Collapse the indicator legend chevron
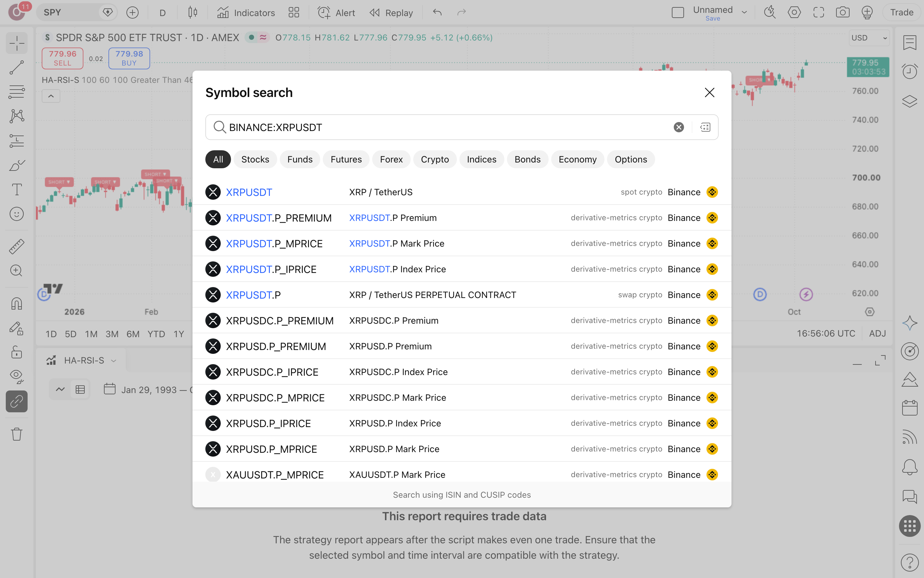The height and width of the screenshot is (578, 924). click(51, 96)
